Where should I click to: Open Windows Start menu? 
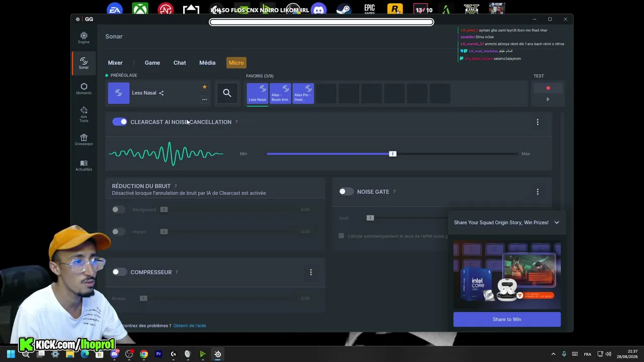(11, 354)
